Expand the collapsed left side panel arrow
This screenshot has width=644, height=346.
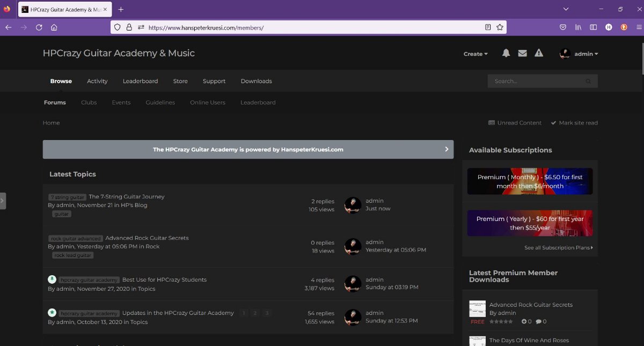point(3,201)
